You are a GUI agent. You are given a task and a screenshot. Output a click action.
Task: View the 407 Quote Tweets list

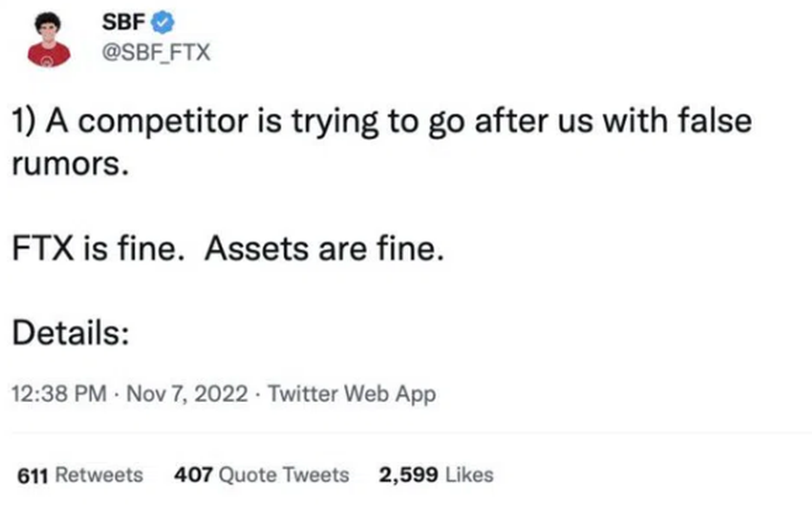(x=262, y=475)
